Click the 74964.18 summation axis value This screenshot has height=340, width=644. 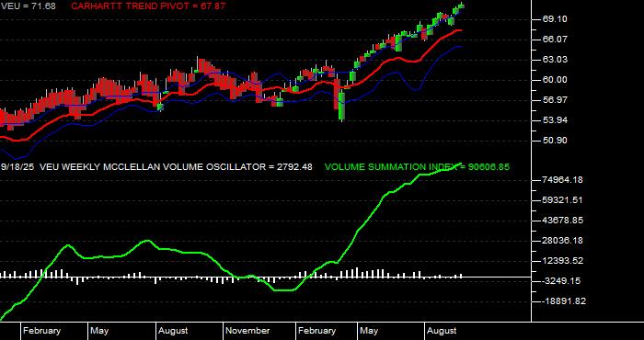562,180
